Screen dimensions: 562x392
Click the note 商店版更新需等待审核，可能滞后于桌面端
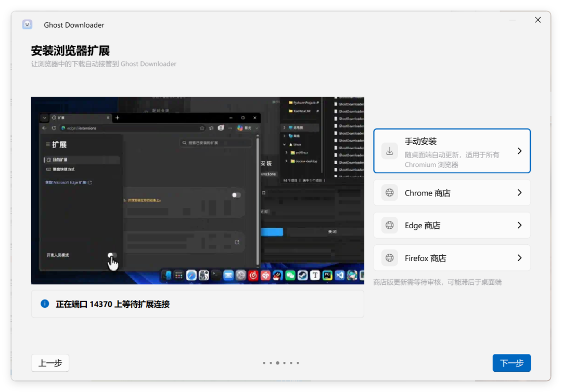click(x=437, y=282)
